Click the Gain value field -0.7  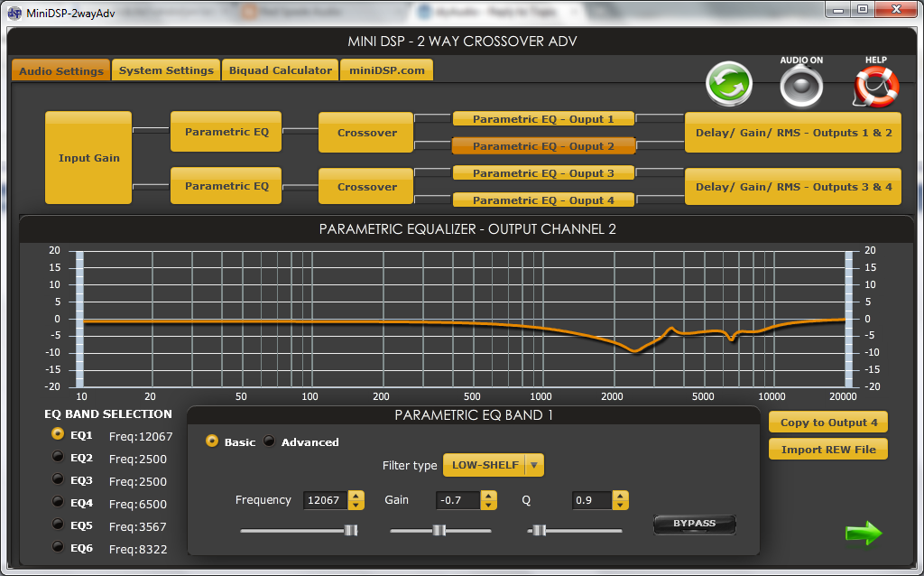(457, 500)
